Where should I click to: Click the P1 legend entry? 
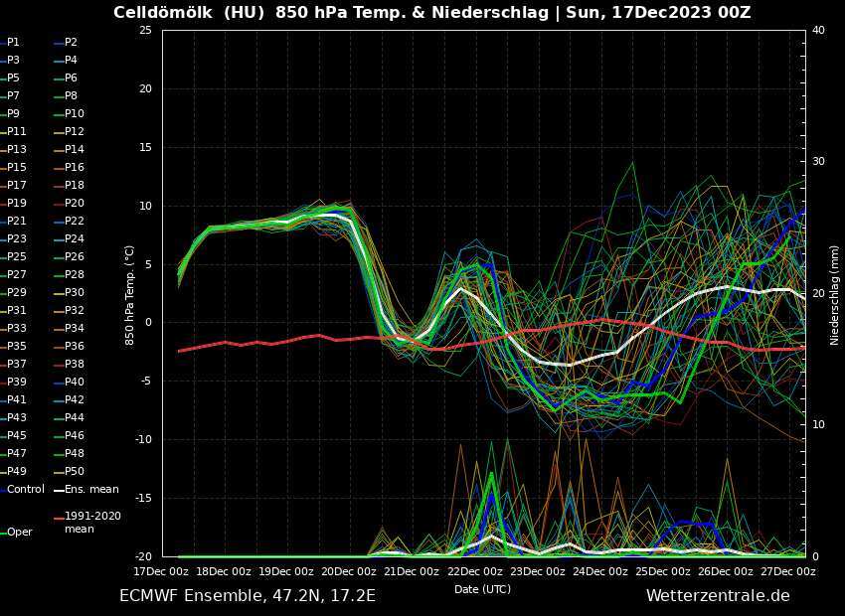pyautogui.click(x=13, y=43)
